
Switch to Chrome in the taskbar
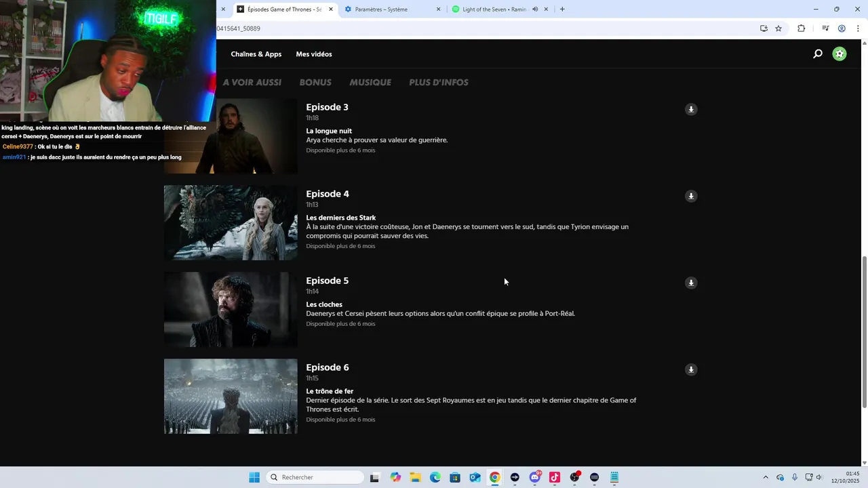point(495,477)
